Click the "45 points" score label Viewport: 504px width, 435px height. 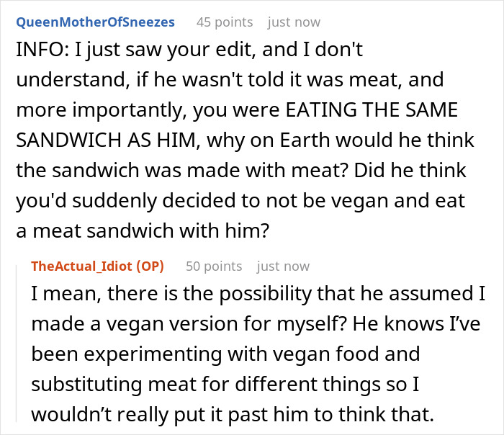point(223,22)
